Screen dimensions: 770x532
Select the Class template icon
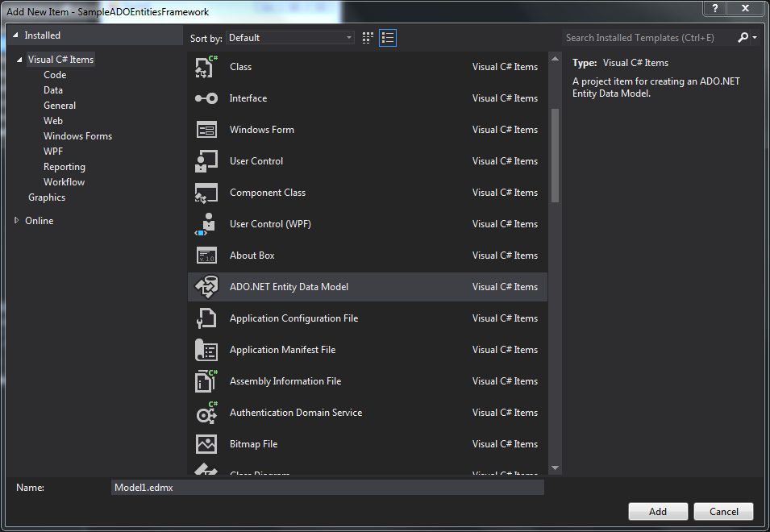[x=206, y=67]
